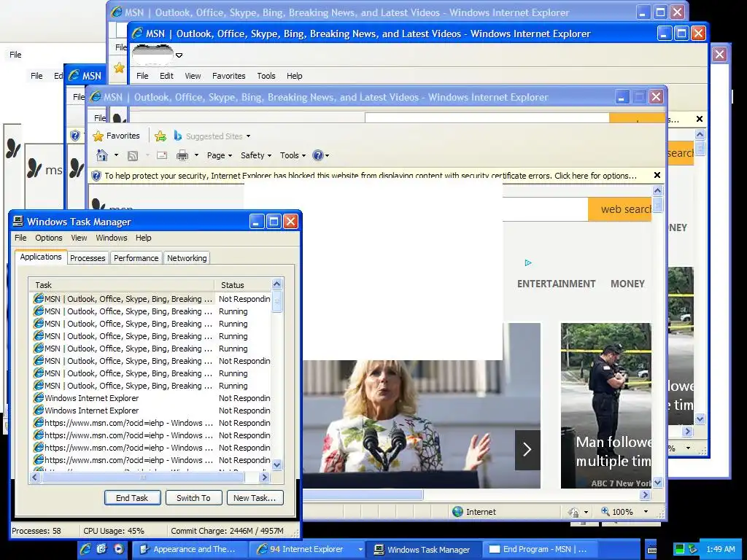The height and width of the screenshot is (560, 747).
Task: Click the on-screen keyboard icon in taskbar
Action: point(652,550)
